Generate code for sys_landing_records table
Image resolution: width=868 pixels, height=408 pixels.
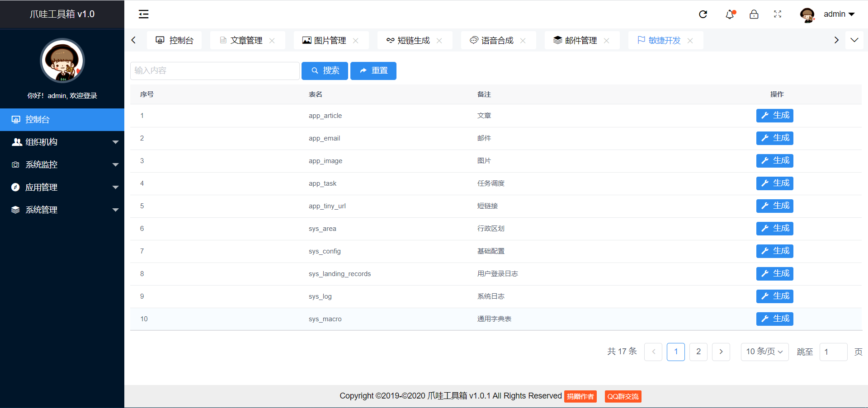775,274
